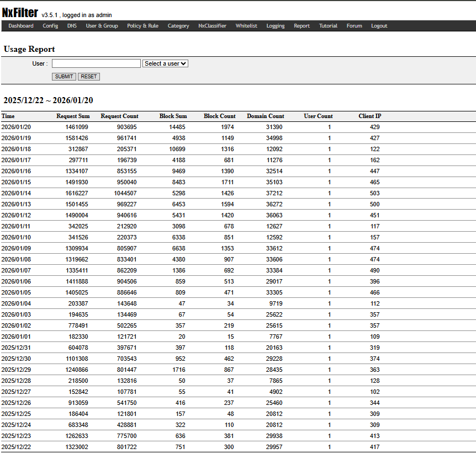
Task: Select request sum 1461099
Action: [x=77, y=127]
